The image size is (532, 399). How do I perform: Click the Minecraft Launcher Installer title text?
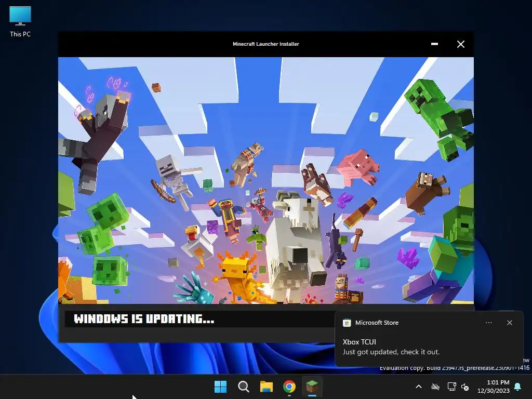[265, 44]
